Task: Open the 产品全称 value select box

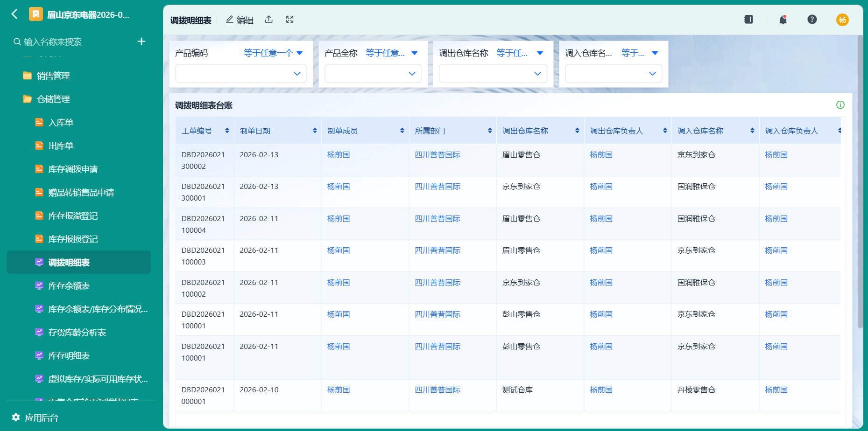Action: tap(373, 74)
